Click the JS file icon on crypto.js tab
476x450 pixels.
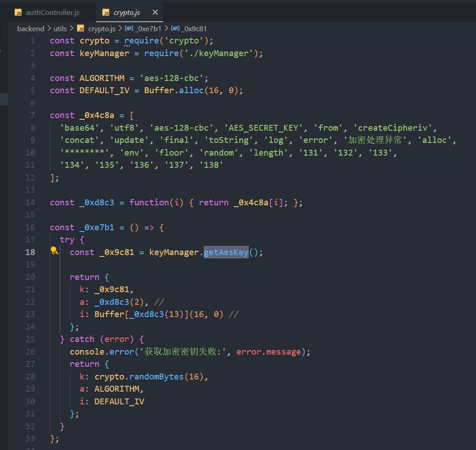(106, 13)
